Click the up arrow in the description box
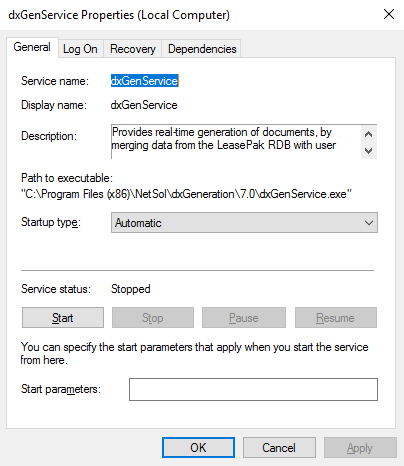This screenshot has height=466, width=404. (x=368, y=134)
